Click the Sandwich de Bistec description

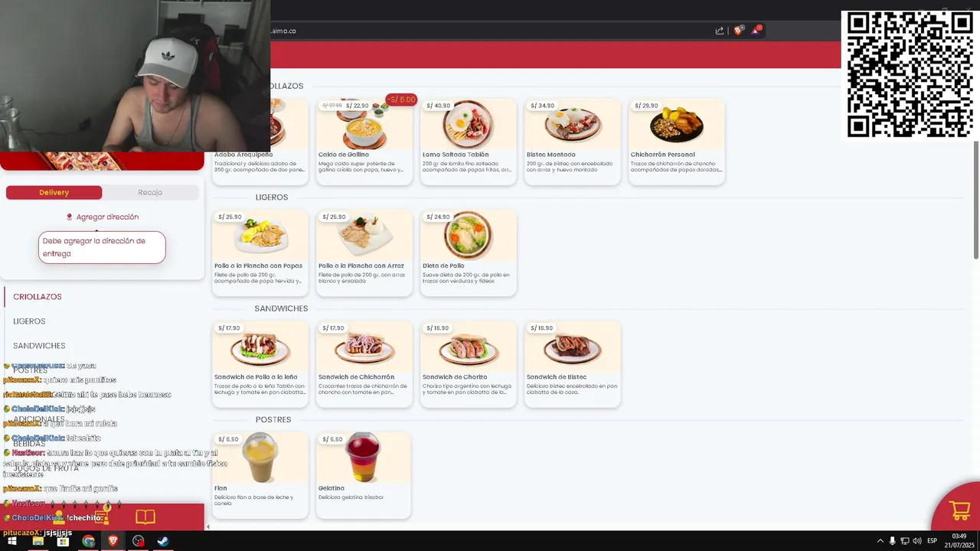point(572,390)
